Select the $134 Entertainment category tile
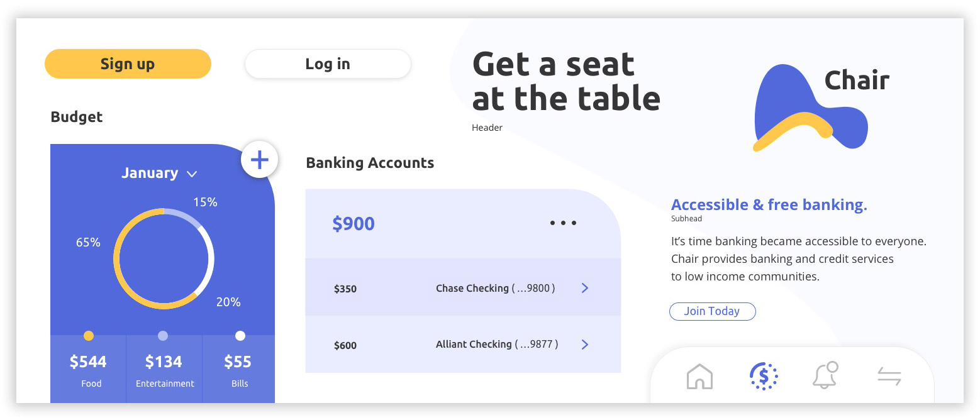This screenshot has width=980, height=420. coord(164,369)
